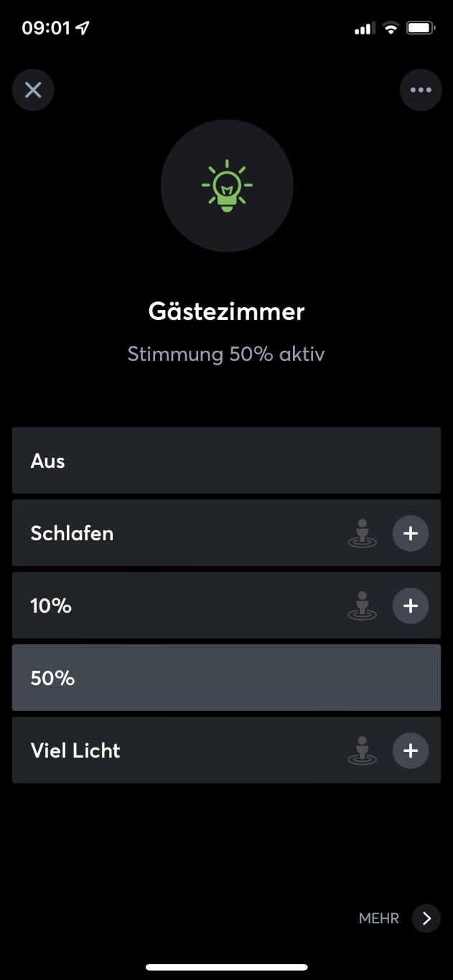Tap the Gästezimmer room title
The image size is (453, 980).
pos(227,311)
